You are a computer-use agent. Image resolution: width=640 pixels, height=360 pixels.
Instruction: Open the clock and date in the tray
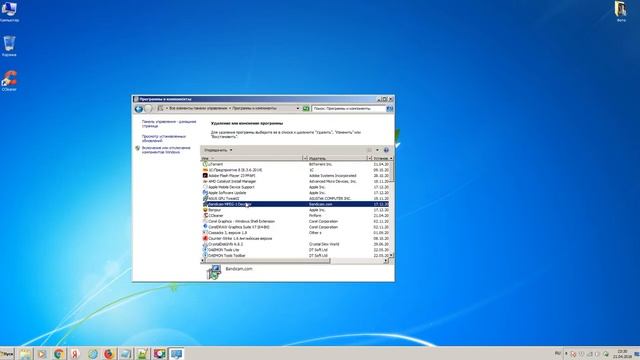tap(622, 354)
